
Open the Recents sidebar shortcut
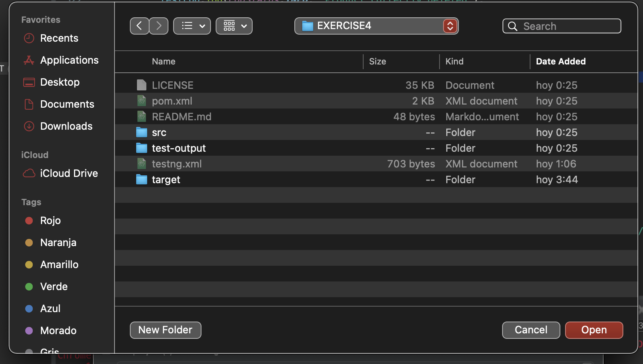point(58,38)
